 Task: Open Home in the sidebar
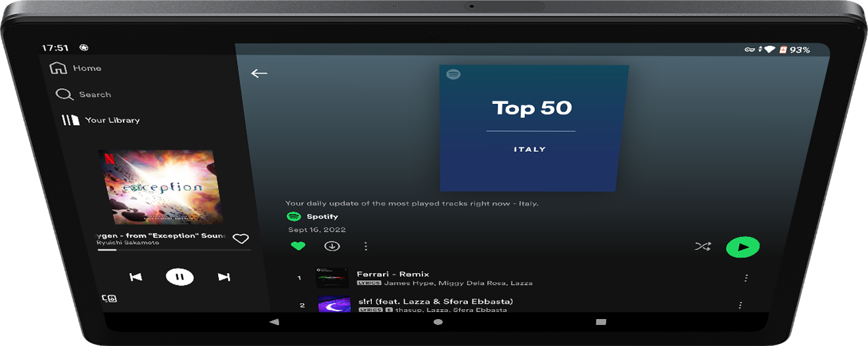[x=76, y=68]
